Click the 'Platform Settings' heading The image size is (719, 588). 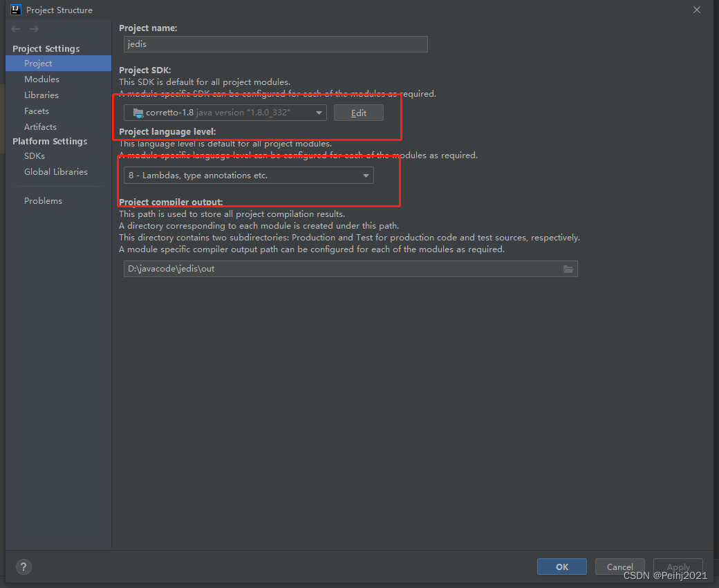(x=50, y=141)
